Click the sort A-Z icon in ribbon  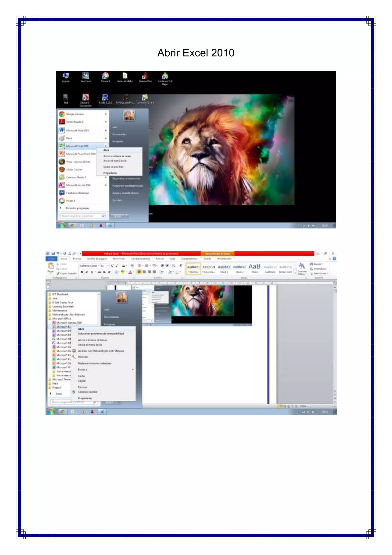(174, 266)
